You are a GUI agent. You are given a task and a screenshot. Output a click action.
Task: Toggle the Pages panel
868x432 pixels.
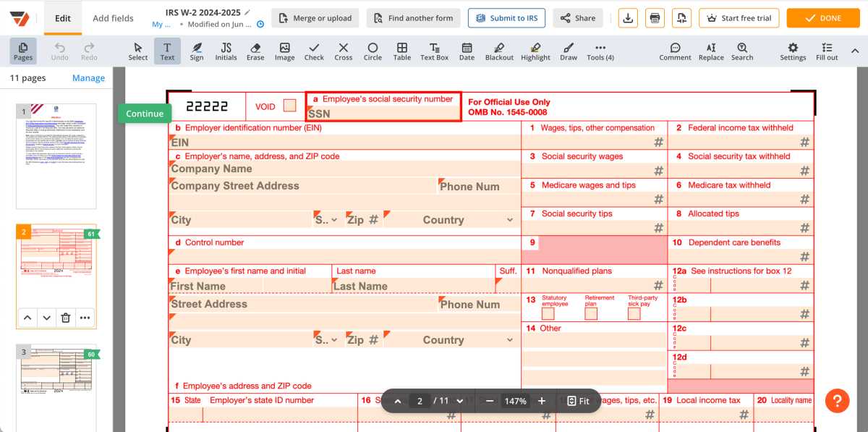coord(23,51)
